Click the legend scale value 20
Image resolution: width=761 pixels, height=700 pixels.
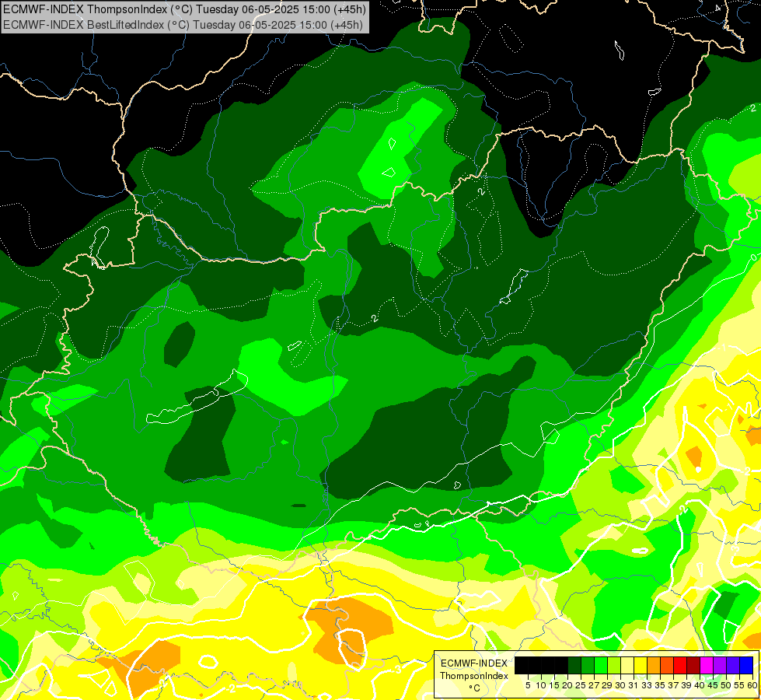pyautogui.click(x=567, y=685)
